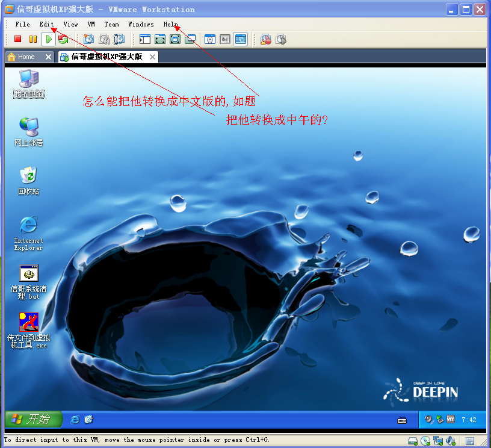Close the 信哥虚拟机XP强大版 tab

[x=152, y=57]
